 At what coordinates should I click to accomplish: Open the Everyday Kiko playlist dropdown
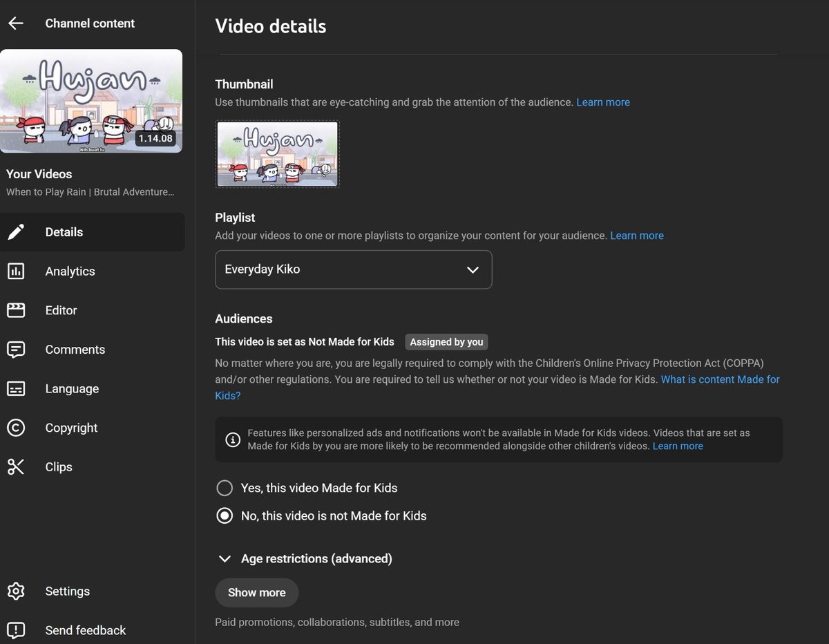(354, 269)
